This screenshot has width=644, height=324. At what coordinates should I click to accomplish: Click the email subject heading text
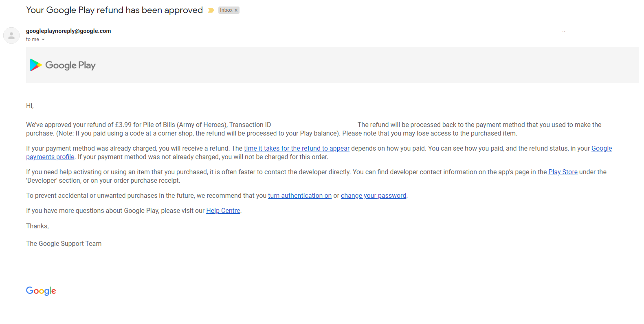(x=114, y=10)
